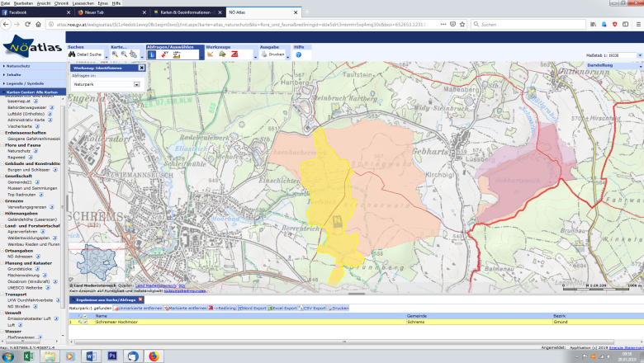Open the Abfragen in Naturpark dropdown

pyautogui.click(x=137, y=84)
